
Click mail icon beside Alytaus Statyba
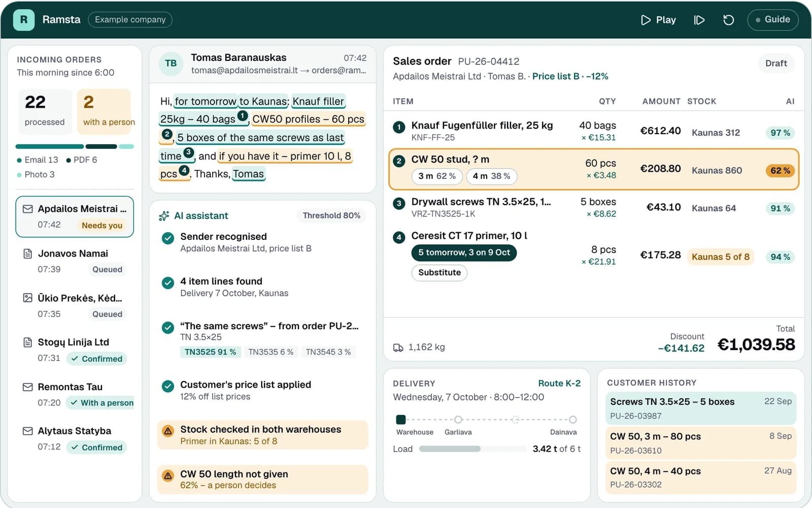point(28,431)
